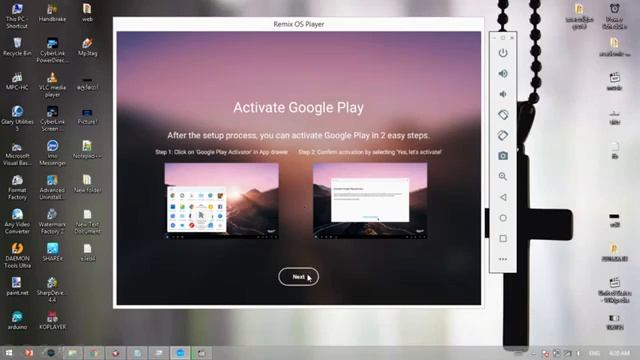Viewport: 640px width, 360px height.
Task: Click the Android home circle icon
Action: coord(503,218)
